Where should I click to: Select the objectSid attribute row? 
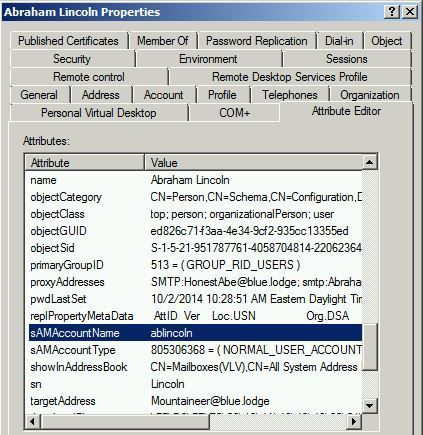point(195,248)
